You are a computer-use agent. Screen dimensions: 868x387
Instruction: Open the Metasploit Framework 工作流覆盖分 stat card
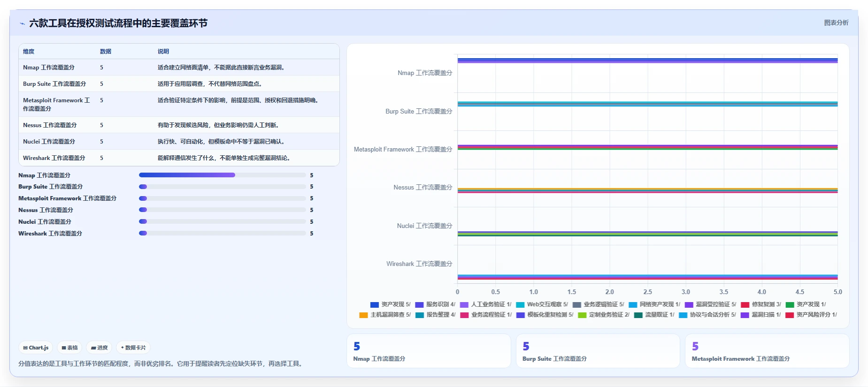tap(767, 351)
